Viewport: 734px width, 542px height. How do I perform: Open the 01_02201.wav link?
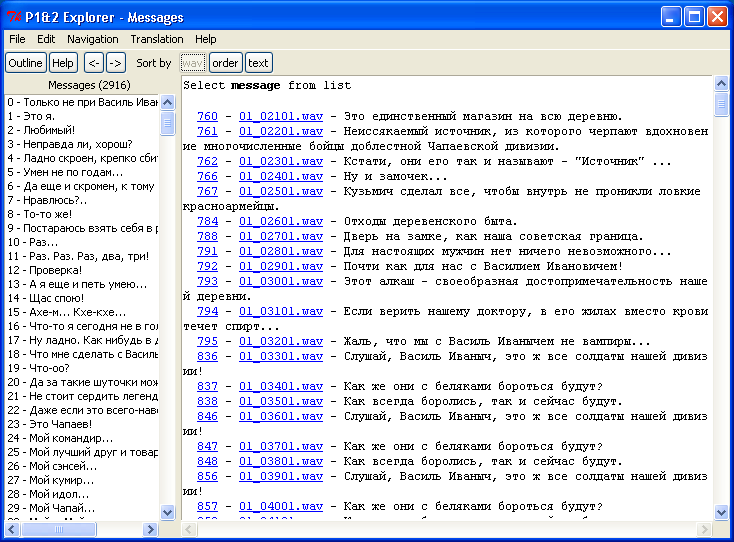281,131
